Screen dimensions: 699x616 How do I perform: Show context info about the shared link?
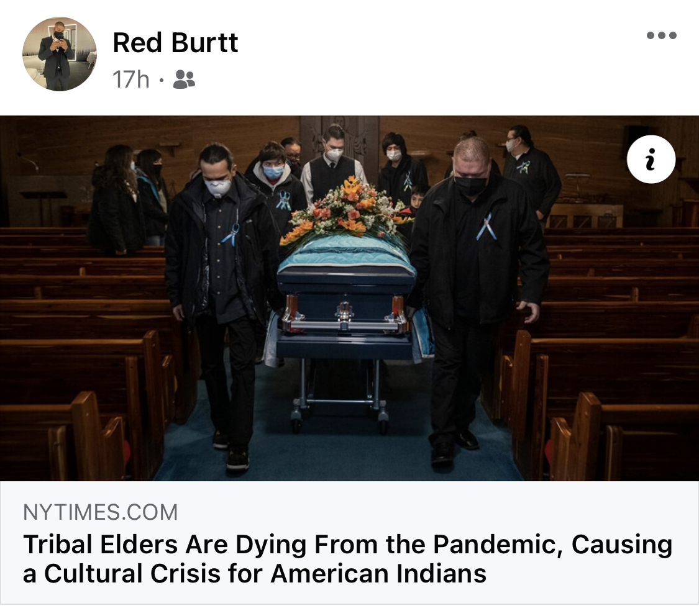click(651, 159)
